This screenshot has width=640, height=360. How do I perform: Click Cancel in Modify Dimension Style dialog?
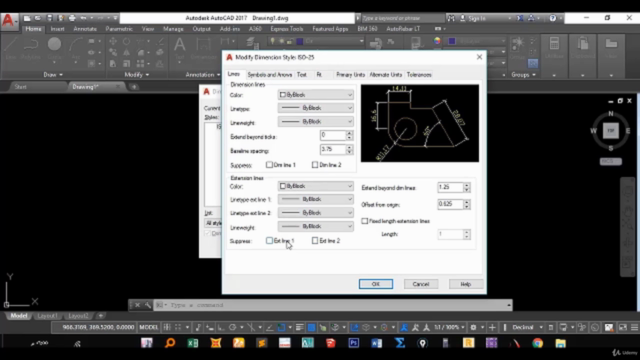tap(421, 284)
